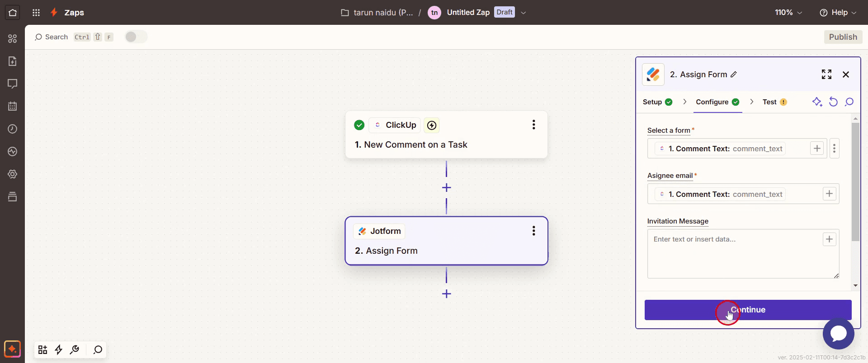Click the search magnifier icon in panel
The width and height of the screenshot is (868, 363).
click(849, 102)
